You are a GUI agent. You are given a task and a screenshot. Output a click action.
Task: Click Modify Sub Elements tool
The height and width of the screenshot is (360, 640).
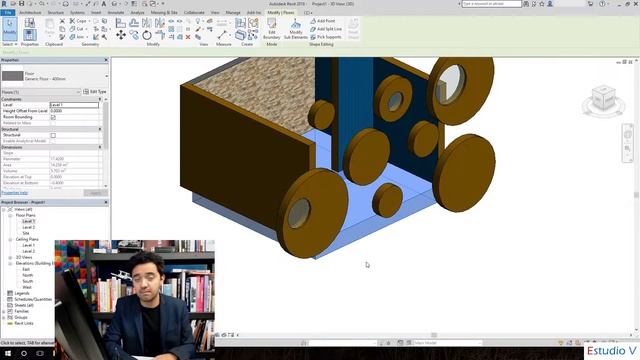point(296,29)
